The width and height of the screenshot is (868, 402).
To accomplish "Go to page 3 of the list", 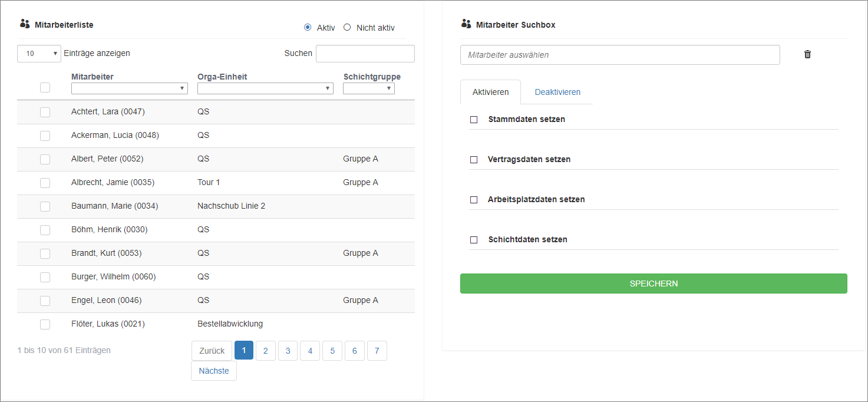I will (288, 351).
